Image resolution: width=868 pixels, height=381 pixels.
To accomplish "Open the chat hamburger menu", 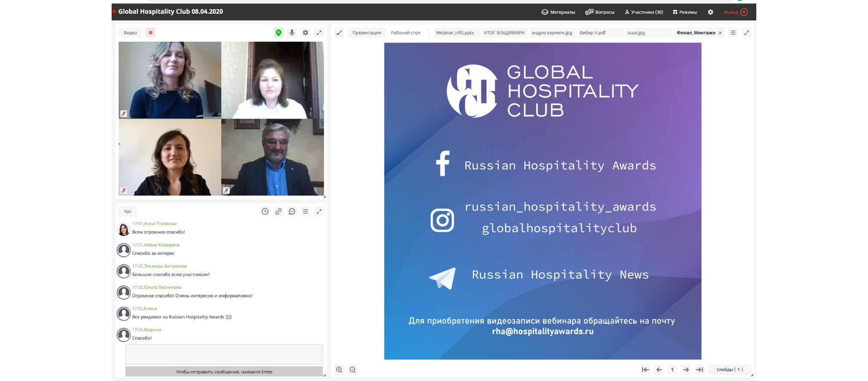I will (x=305, y=212).
